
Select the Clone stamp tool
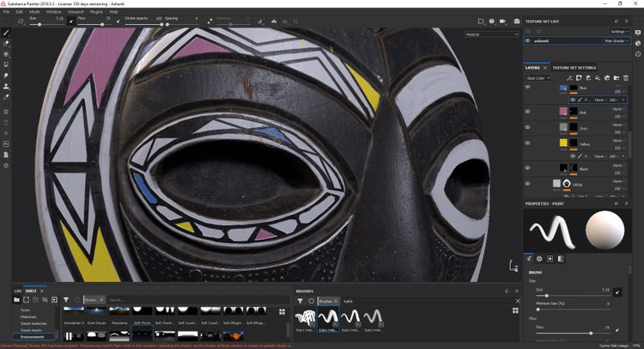coord(6,86)
